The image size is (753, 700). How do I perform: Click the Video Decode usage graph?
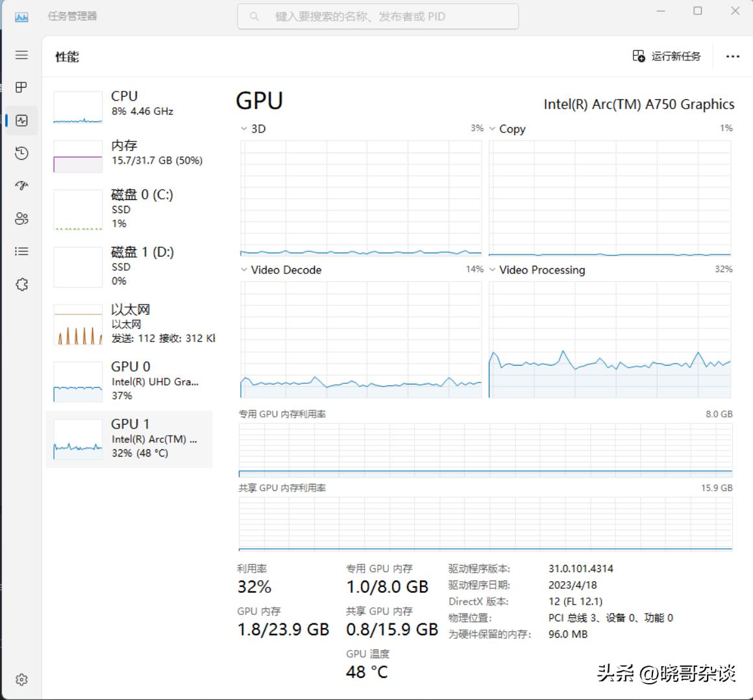pos(361,340)
